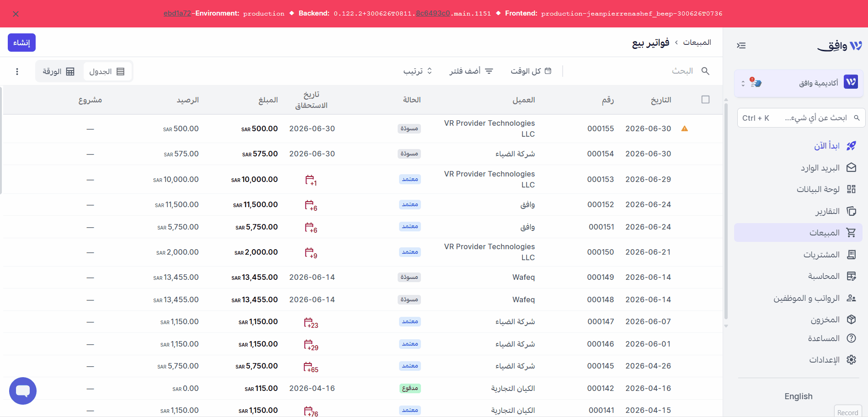Screen dimensions: 868x417
Task: Click overdue calendar icon for invoice 000152
Action: click(x=311, y=205)
